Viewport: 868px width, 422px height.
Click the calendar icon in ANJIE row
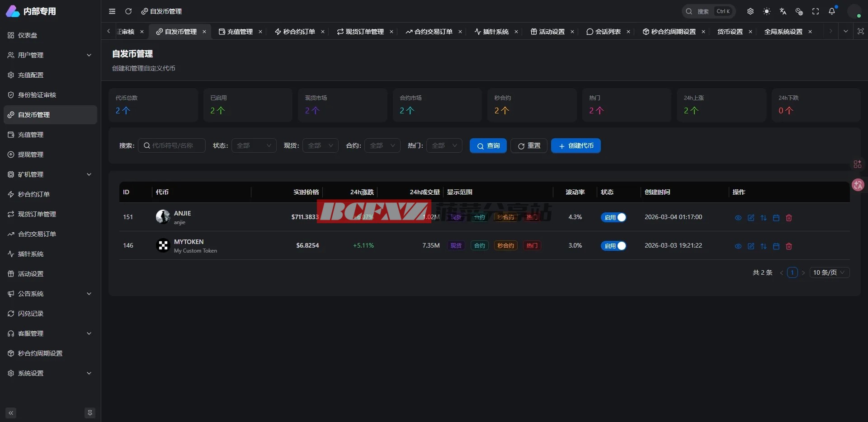point(776,218)
